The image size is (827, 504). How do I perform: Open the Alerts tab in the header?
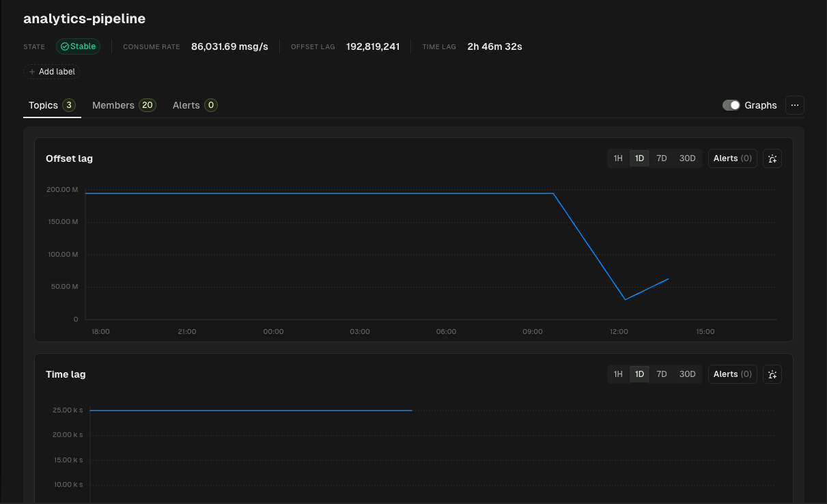tap(184, 105)
